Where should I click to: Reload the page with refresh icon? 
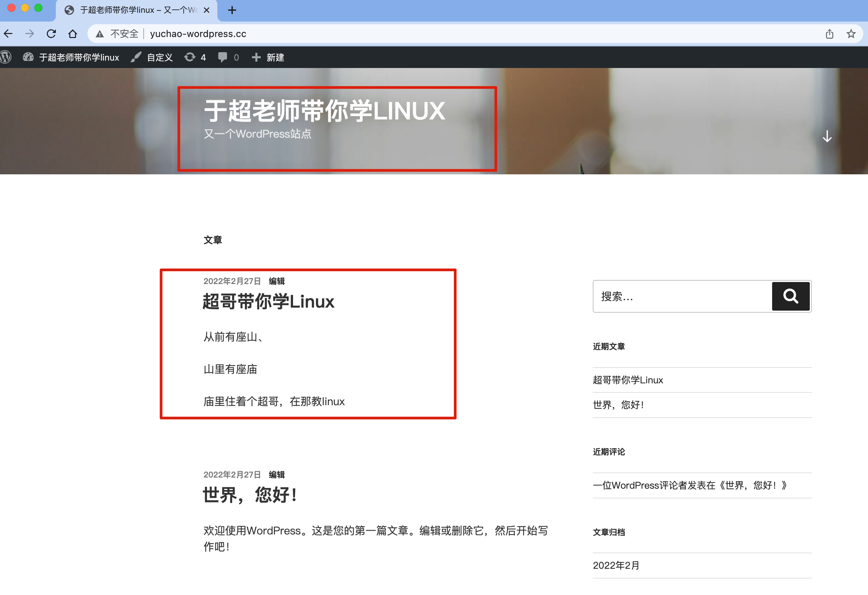pyautogui.click(x=51, y=34)
